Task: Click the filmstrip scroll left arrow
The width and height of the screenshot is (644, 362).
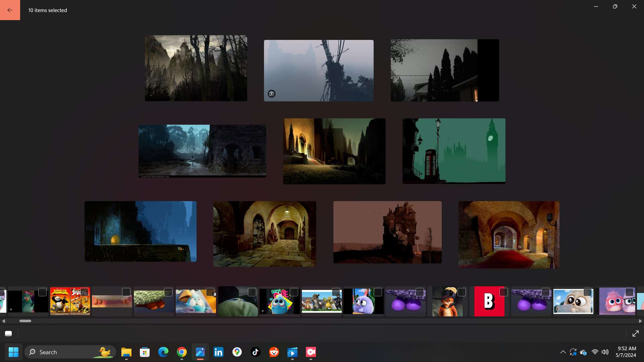Action: 3,321
